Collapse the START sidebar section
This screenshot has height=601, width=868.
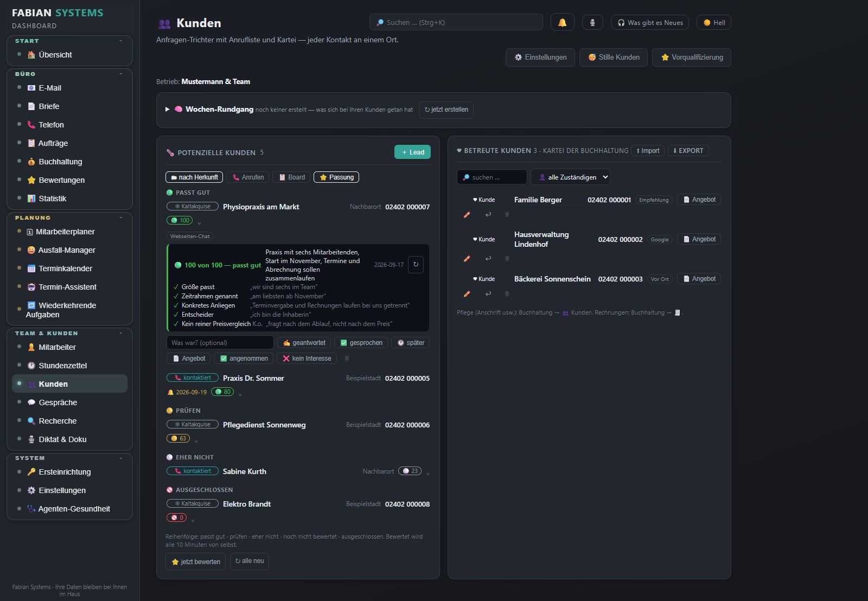pyautogui.click(x=121, y=41)
